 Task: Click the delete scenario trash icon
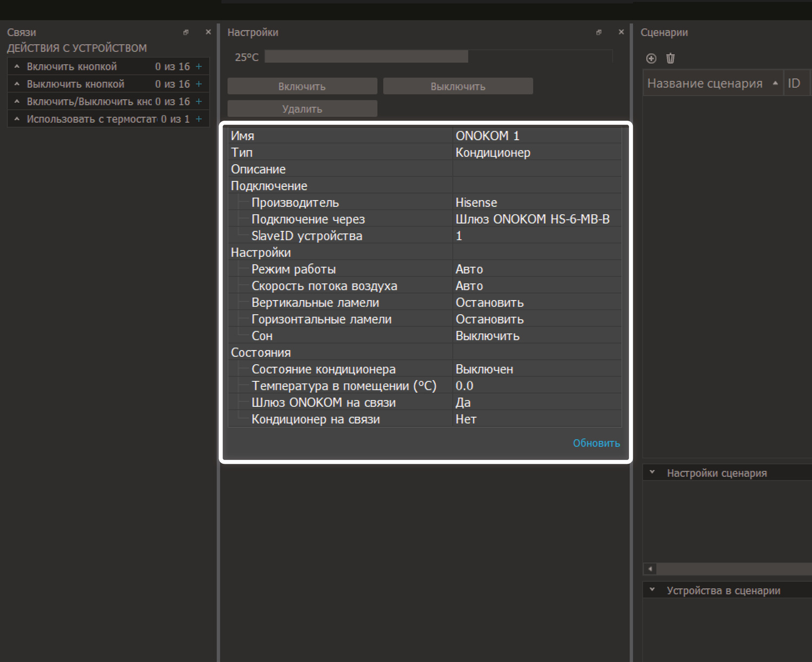click(670, 59)
